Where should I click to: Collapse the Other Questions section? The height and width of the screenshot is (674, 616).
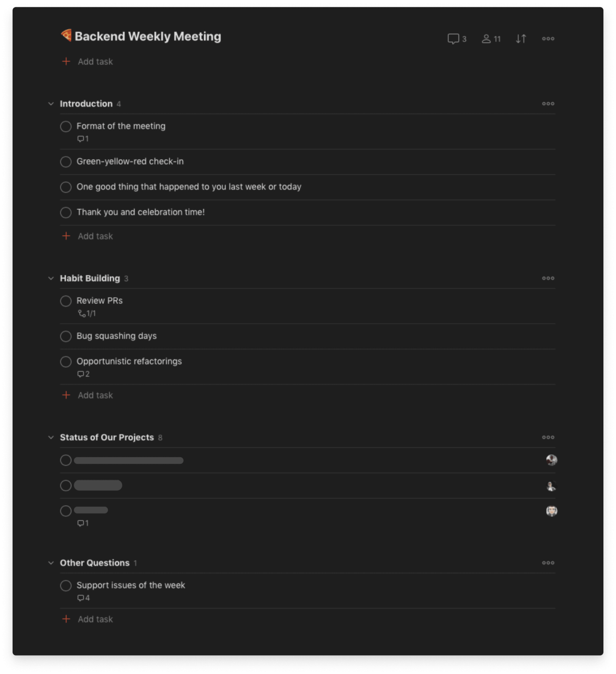coord(51,563)
